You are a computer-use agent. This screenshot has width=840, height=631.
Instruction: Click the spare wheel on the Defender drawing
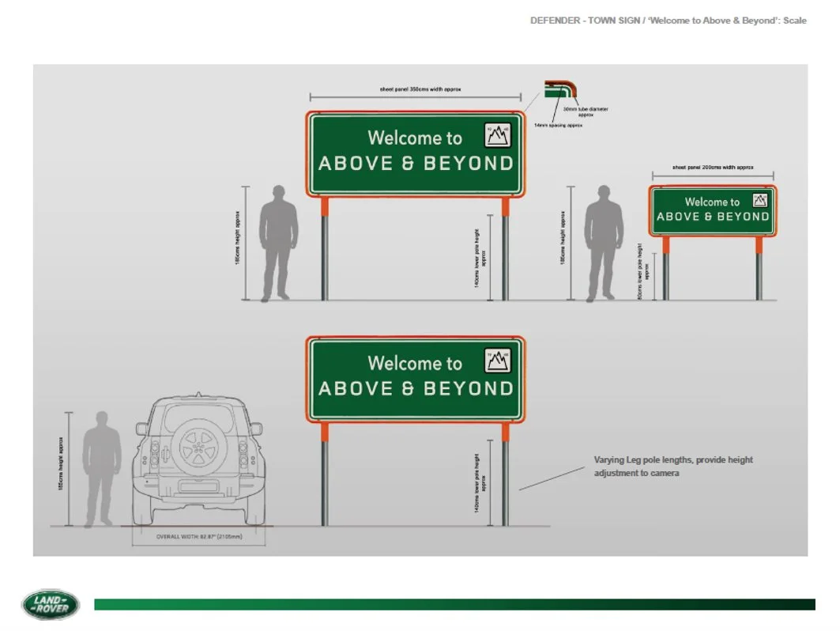199,447
